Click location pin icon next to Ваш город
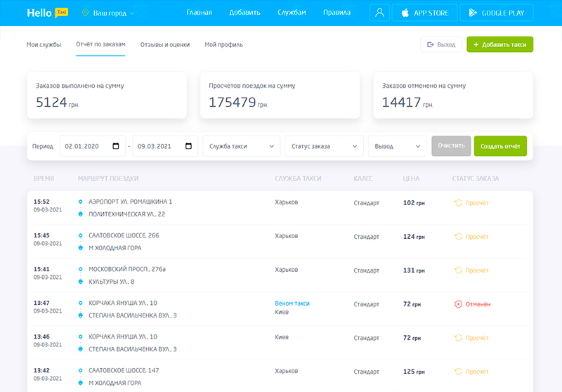The width and height of the screenshot is (562, 392). point(86,13)
